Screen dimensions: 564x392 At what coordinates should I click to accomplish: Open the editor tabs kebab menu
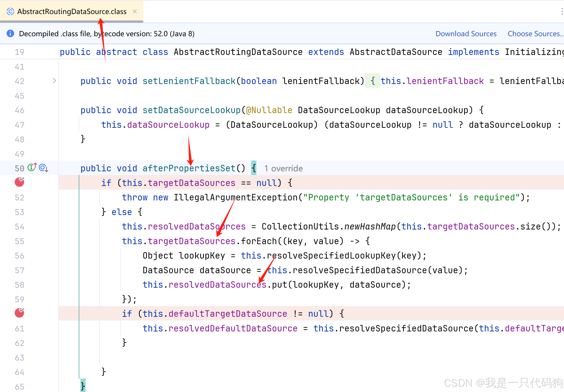click(x=562, y=12)
